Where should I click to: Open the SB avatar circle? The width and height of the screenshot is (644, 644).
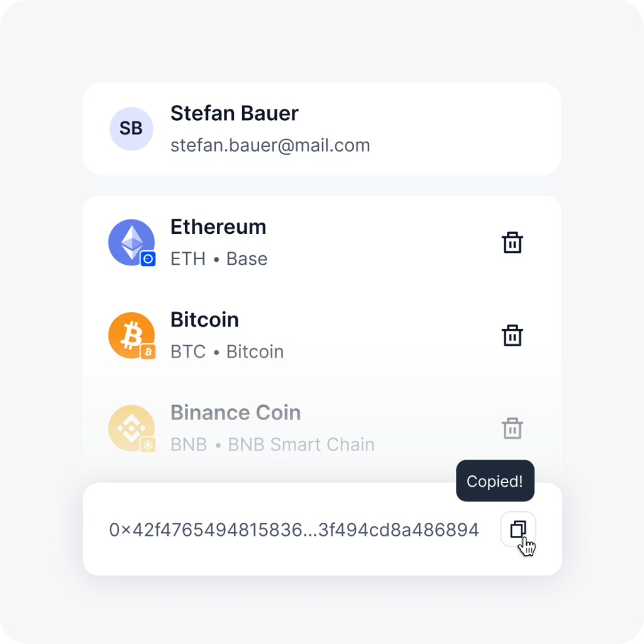(x=131, y=128)
